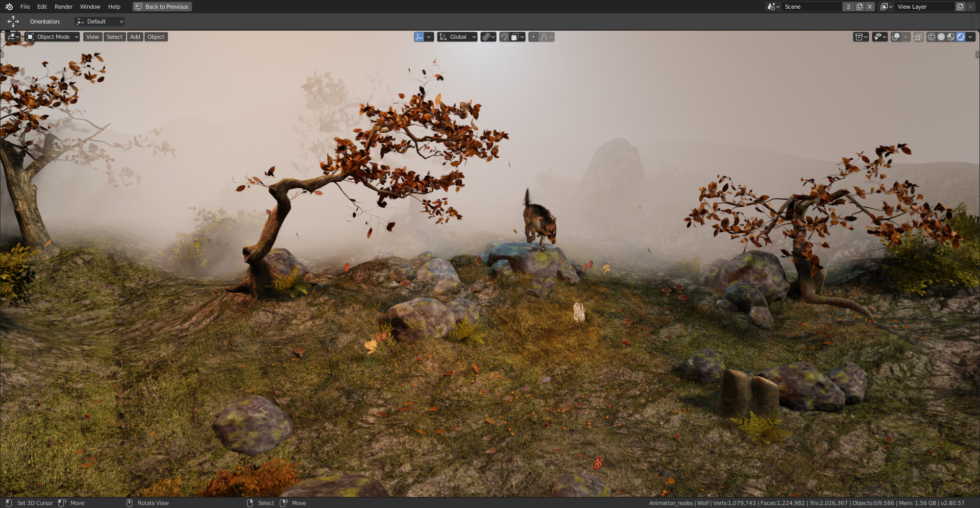Open the object types visibility dropdown

(861, 37)
